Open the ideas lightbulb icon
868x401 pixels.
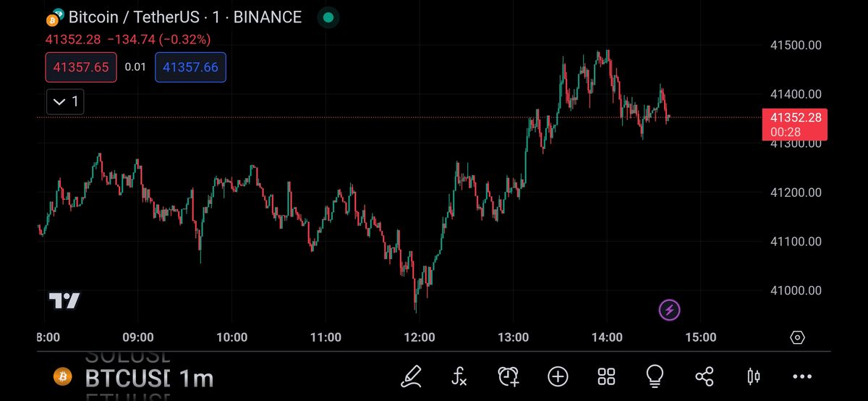point(655,375)
